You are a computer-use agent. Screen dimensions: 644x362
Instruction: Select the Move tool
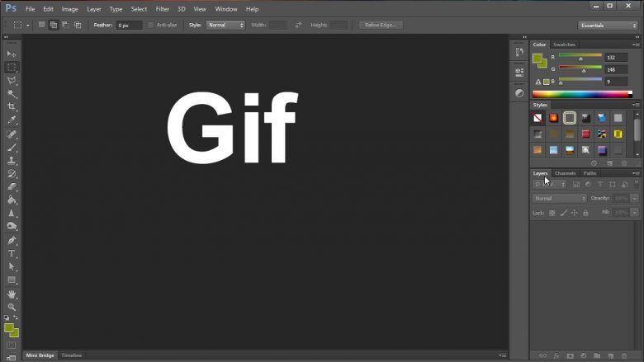pyautogui.click(x=12, y=54)
